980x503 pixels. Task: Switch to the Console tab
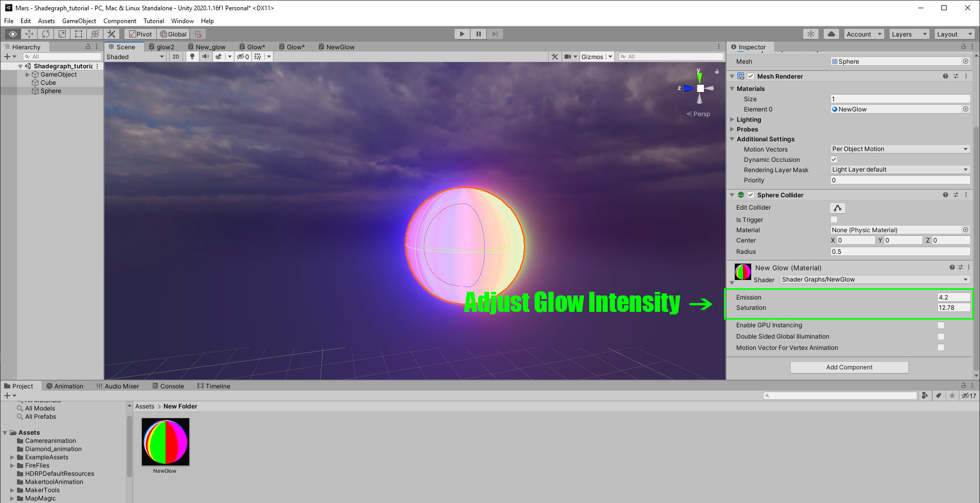(x=168, y=386)
